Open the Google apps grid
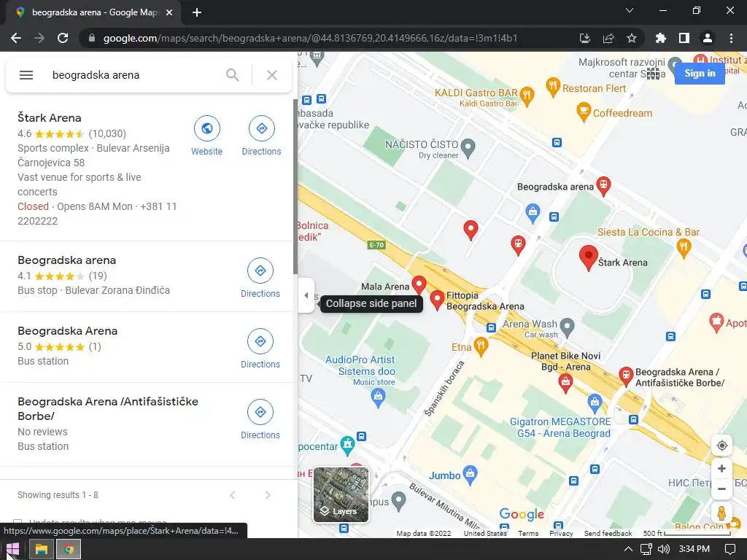Viewport: 747px width, 560px height. tap(653, 74)
